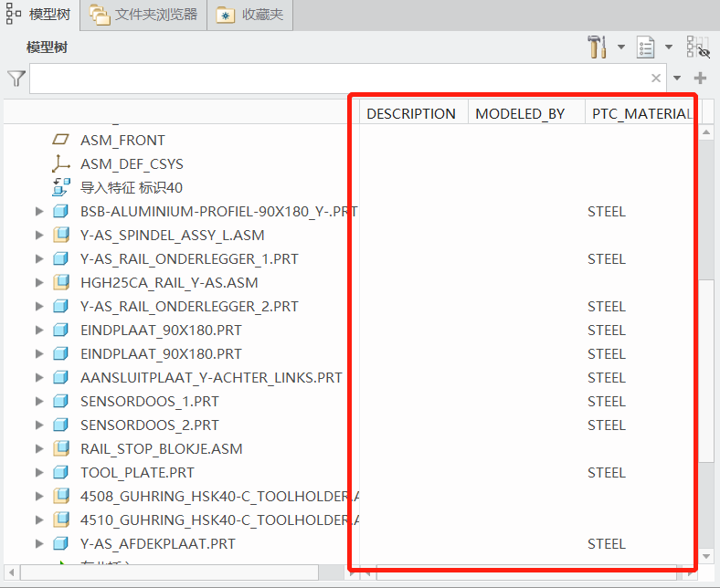Switch to the 文件夹浏览器 tab
Image resolution: width=720 pixels, height=588 pixels.
pyautogui.click(x=144, y=15)
